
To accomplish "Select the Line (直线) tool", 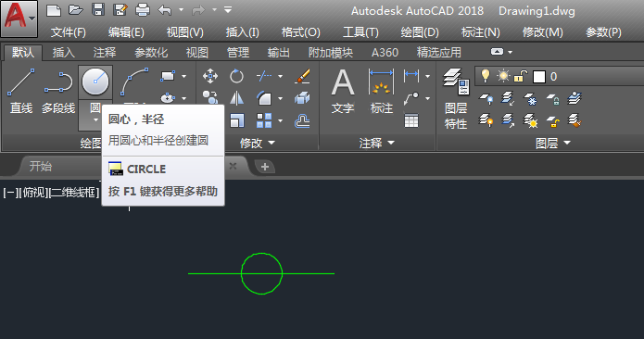I will coord(21,90).
